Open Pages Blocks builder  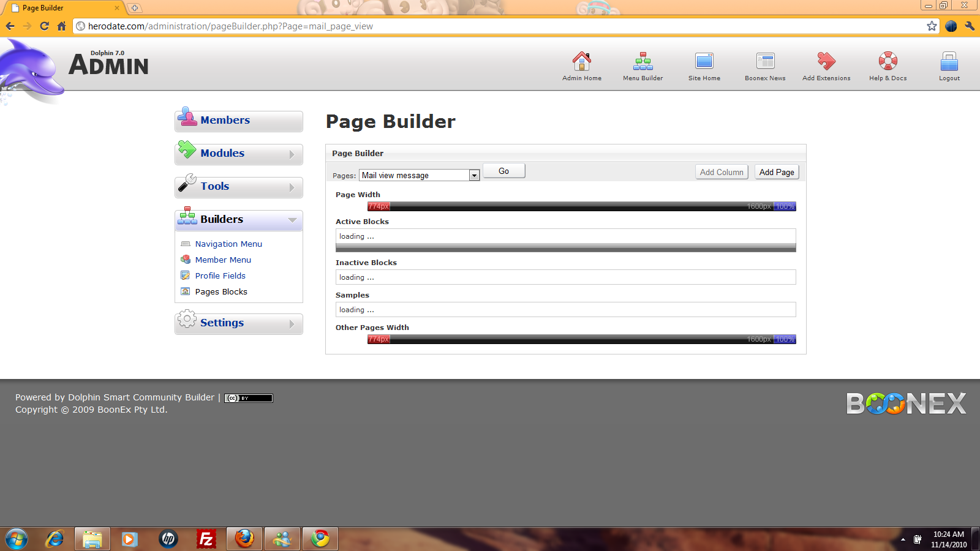[221, 291]
